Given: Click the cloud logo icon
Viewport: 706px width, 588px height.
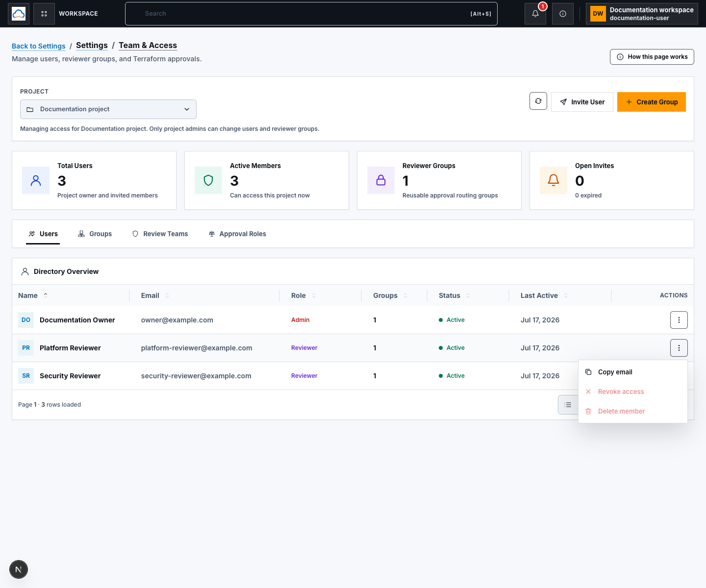Looking at the screenshot, I should click(19, 14).
